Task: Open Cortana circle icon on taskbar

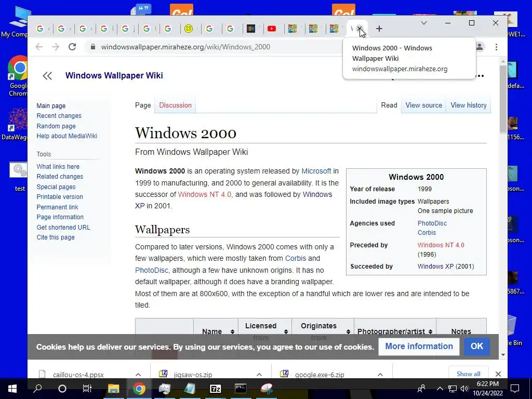Action: tap(62, 389)
